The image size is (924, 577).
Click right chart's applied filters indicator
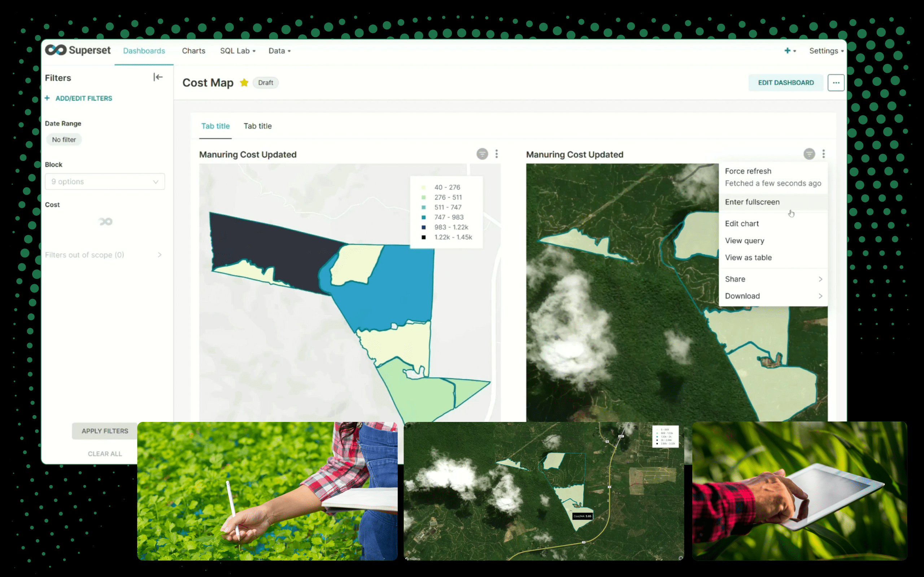[809, 154]
